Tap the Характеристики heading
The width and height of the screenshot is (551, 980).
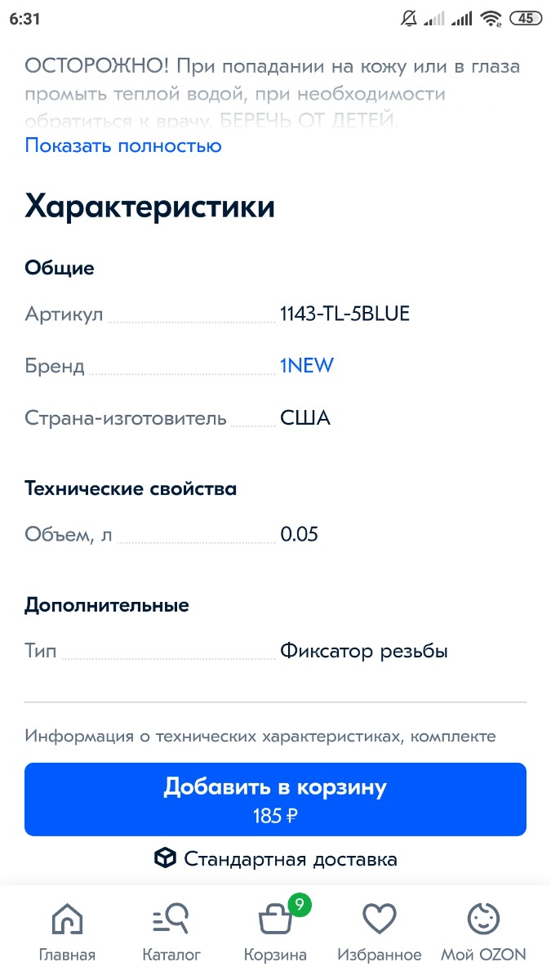click(149, 207)
